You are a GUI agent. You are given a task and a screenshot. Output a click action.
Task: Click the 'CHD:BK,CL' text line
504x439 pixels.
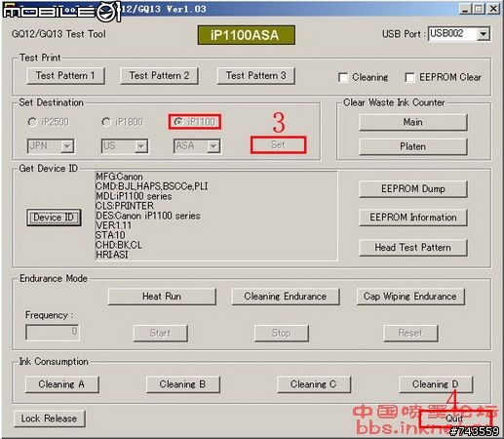pyautogui.click(x=118, y=245)
